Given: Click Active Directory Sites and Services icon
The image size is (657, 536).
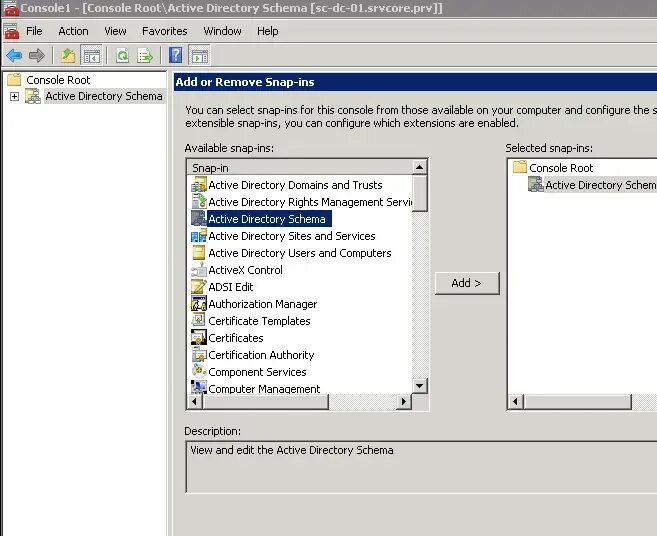Looking at the screenshot, I should (199, 236).
